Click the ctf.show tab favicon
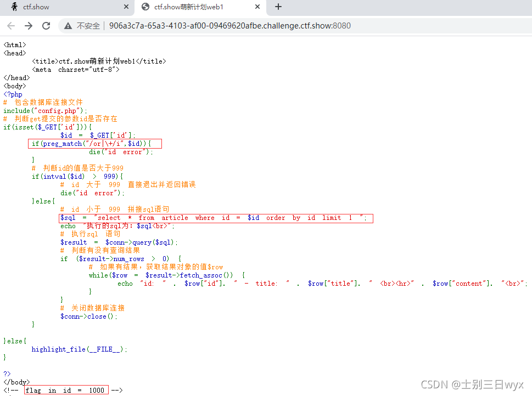Image resolution: width=532 pixels, height=396 pixels. [14, 7]
